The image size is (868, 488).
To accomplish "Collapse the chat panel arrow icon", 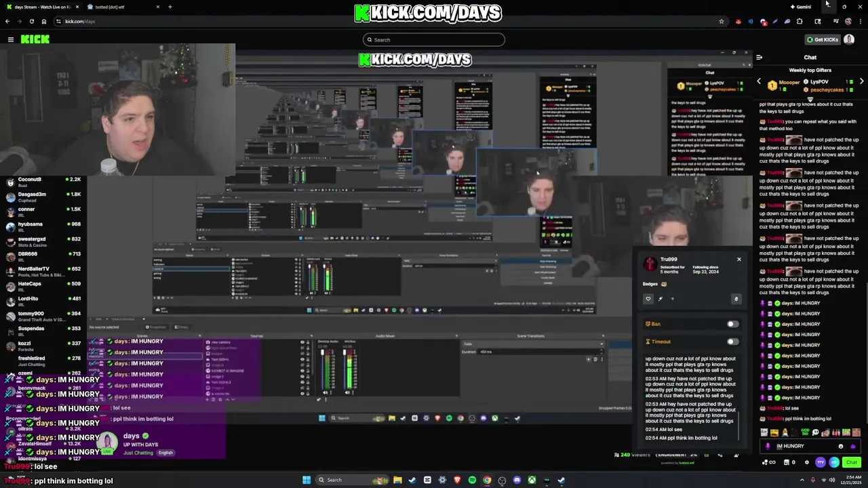I will (x=759, y=58).
